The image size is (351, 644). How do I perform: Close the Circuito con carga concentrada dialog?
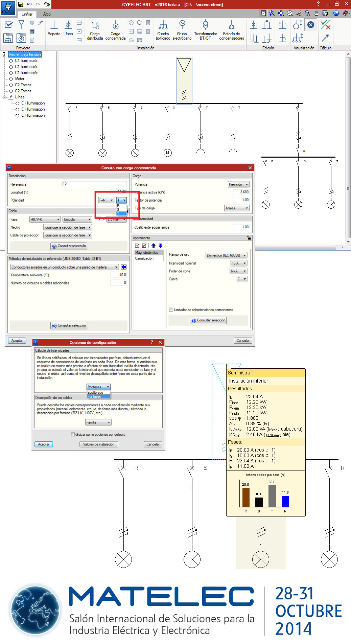(250, 168)
